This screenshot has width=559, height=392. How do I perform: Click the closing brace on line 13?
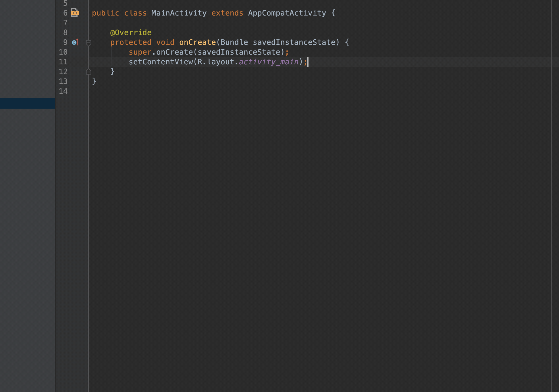[94, 81]
